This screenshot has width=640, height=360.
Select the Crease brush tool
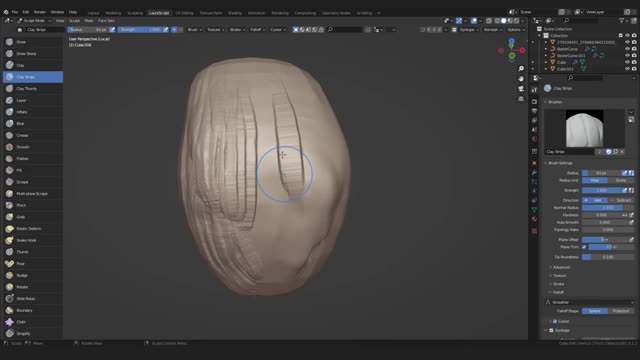pyautogui.click(x=33, y=135)
